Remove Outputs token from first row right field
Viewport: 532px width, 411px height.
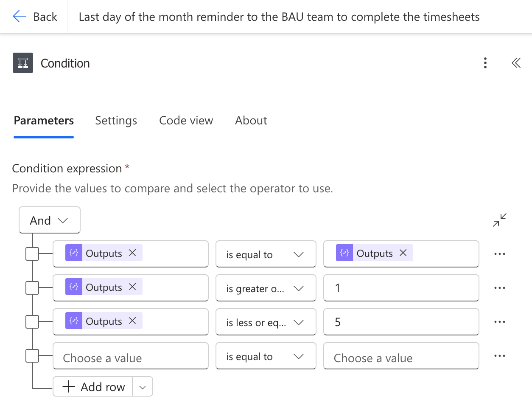[403, 253]
